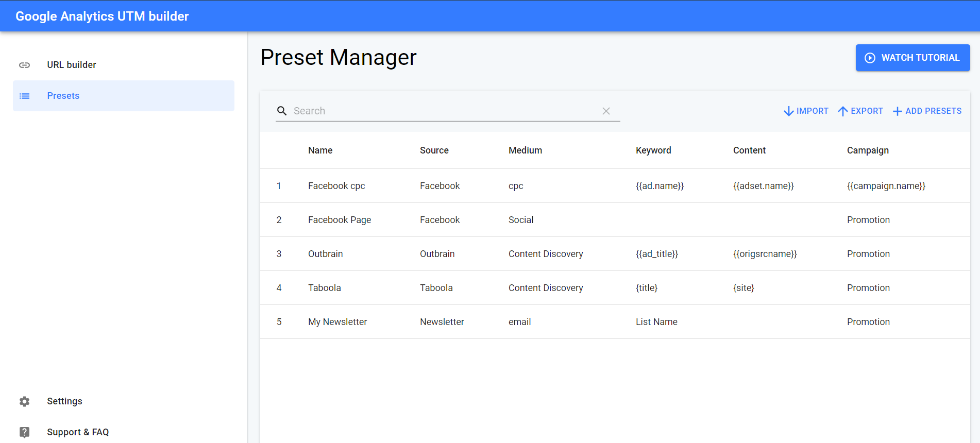Select the Outbrain preset name

325,254
